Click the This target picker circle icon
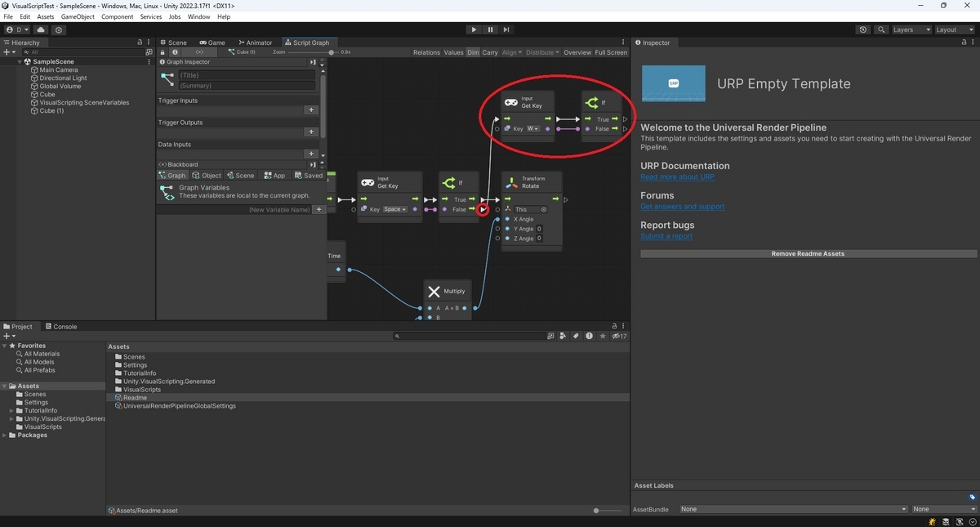Screen dimensions: 980x527 [x=544, y=209]
